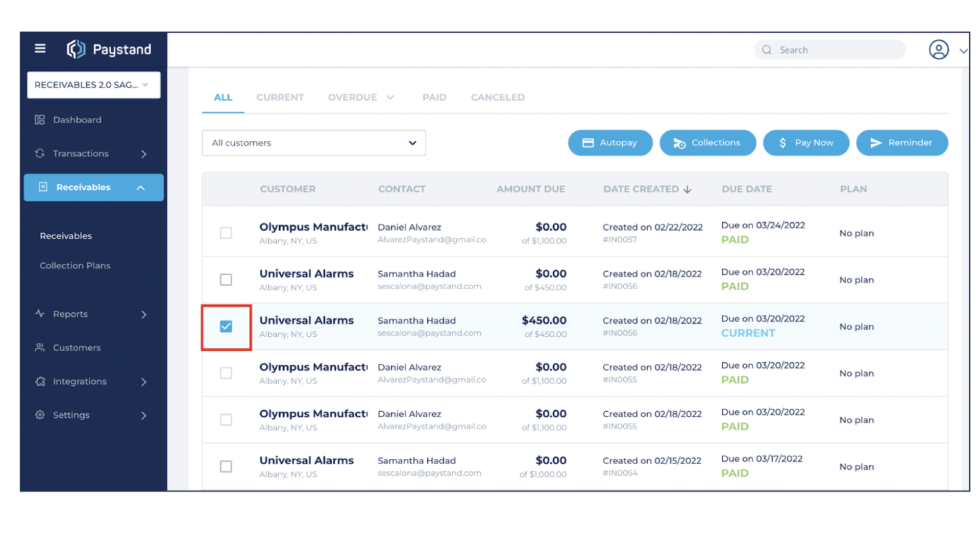Click the Customers people icon
The height and width of the screenshot is (551, 980).
pos(40,347)
